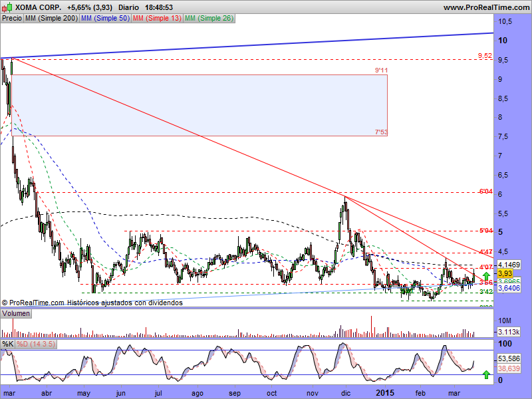Click the XOMA CORP. ticker name

tap(39, 7)
